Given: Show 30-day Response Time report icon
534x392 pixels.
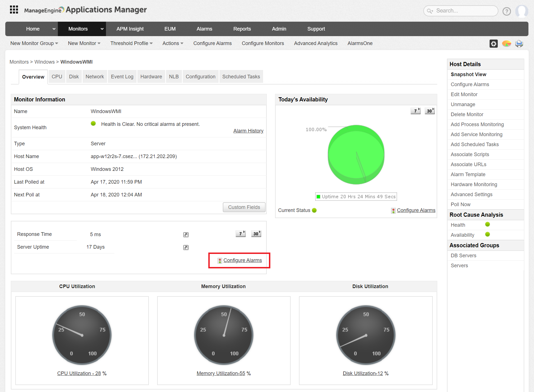Looking at the screenshot, I should pos(256,234).
